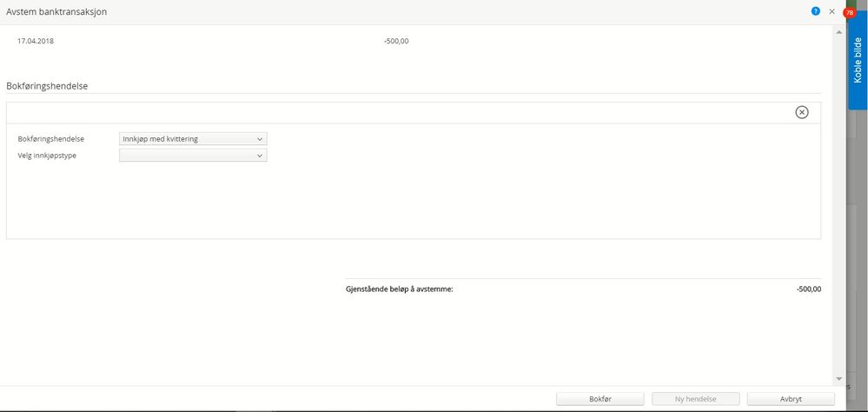This screenshot has width=868, height=412.
Task: Open the blue help question mark icon
Action: [815, 11]
